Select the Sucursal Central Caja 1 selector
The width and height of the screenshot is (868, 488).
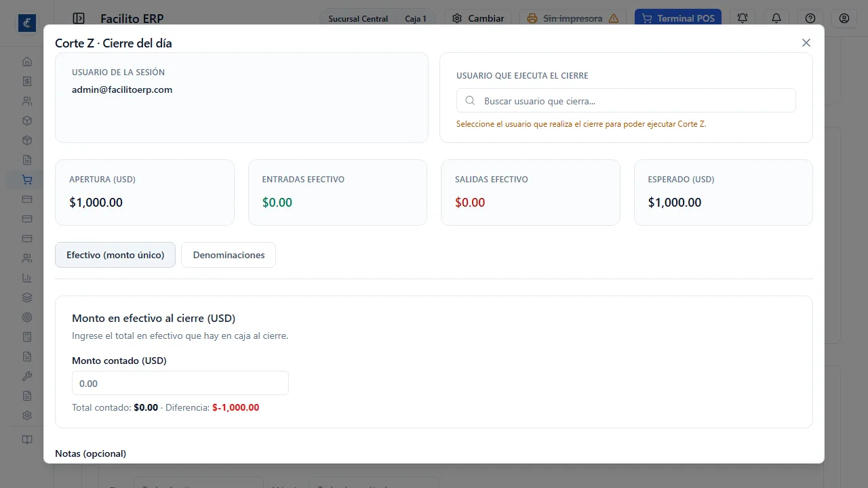pyautogui.click(x=378, y=18)
